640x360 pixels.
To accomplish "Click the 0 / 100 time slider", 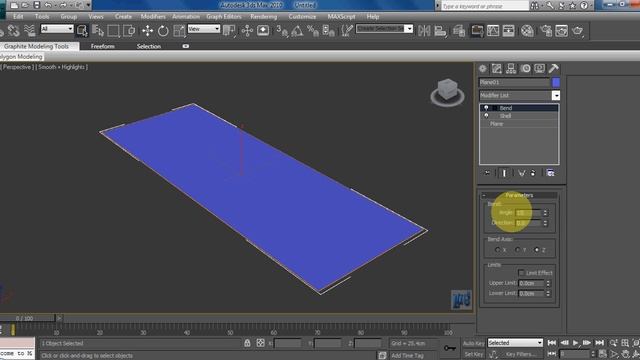I will point(27,318).
